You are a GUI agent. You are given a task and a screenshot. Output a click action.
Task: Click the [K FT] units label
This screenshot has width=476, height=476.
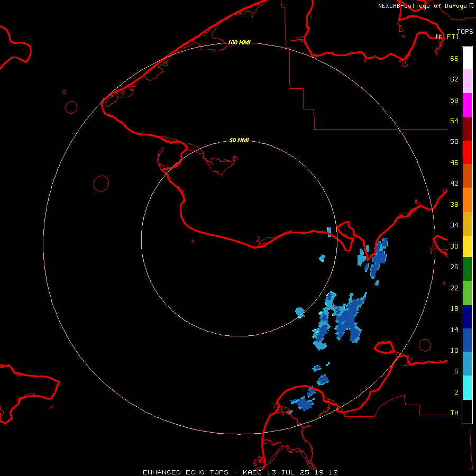click(x=447, y=36)
